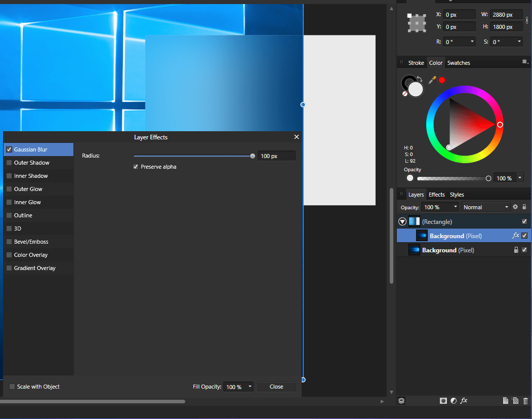The height and width of the screenshot is (419, 532).
Task: Open the adjustments half-circle icon
Action: tap(454, 401)
